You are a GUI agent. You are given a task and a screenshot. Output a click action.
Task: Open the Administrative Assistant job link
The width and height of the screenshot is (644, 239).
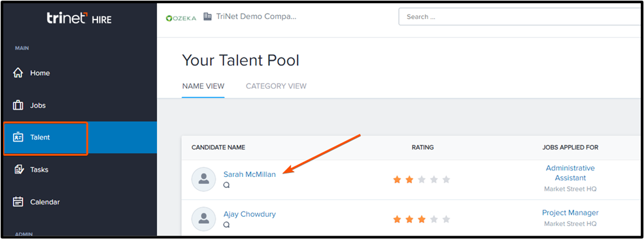pyautogui.click(x=571, y=173)
